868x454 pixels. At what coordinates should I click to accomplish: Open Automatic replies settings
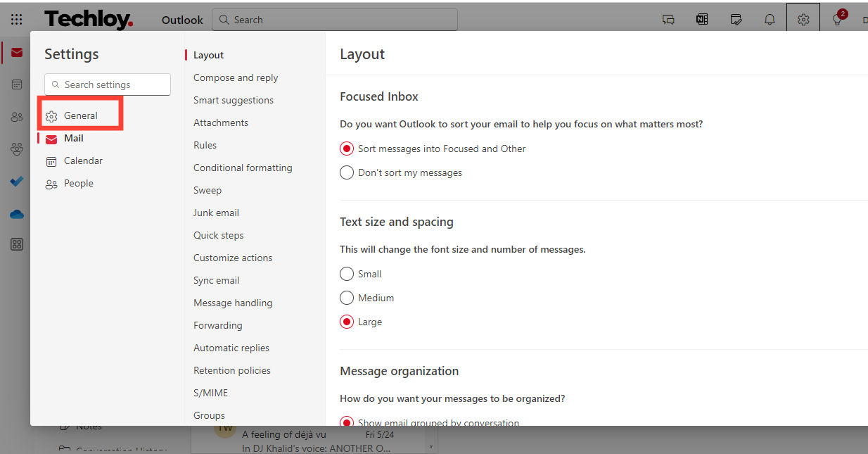coord(231,348)
